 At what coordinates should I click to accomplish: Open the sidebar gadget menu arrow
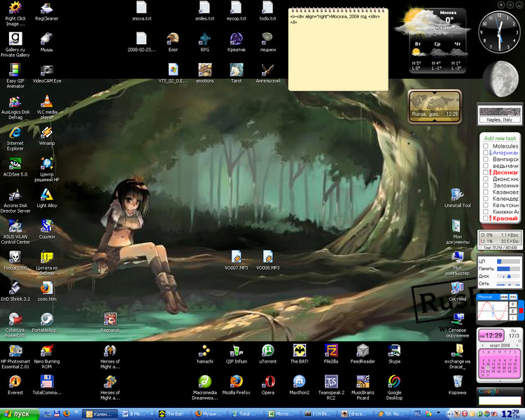coord(510,5)
